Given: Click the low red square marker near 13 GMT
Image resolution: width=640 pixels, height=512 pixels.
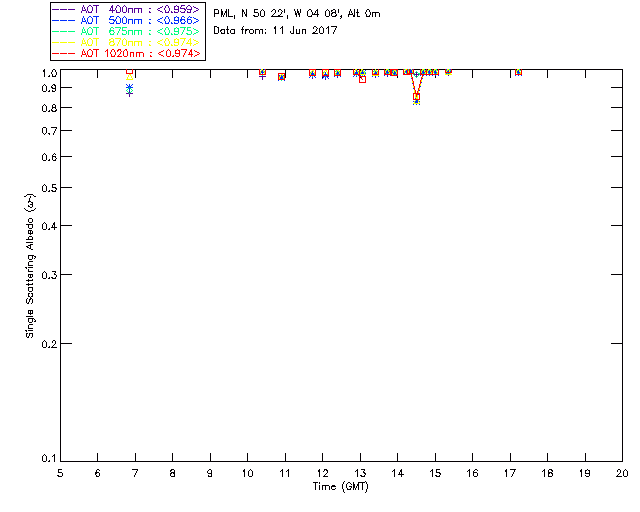Looking at the screenshot, I should 362,80.
